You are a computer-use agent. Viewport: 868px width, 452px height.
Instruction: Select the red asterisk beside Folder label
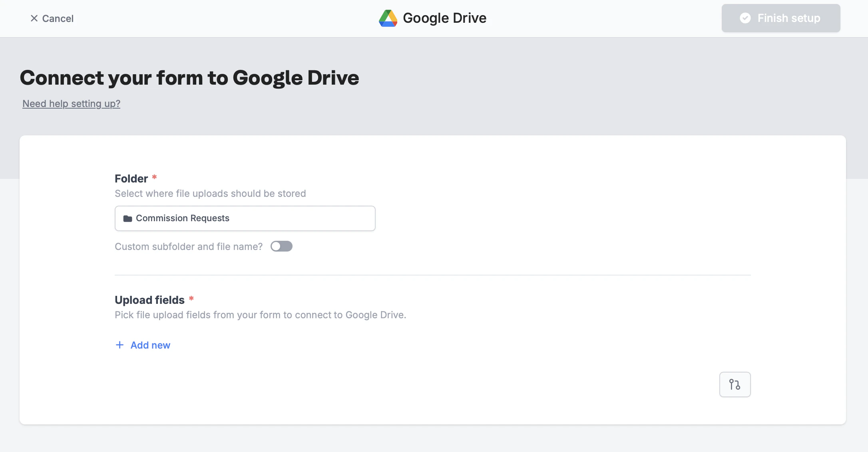pos(154,177)
